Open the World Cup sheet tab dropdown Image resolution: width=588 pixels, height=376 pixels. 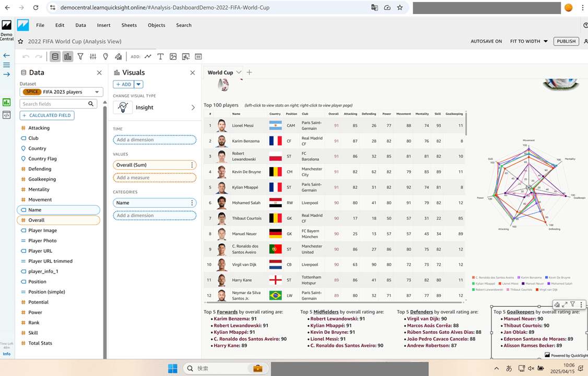tap(239, 73)
